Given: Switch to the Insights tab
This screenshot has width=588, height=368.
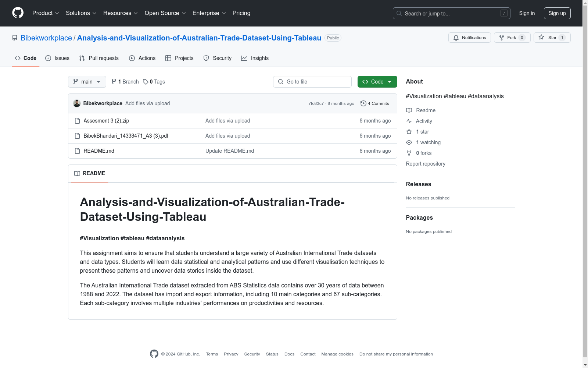Looking at the screenshot, I should [255, 58].
